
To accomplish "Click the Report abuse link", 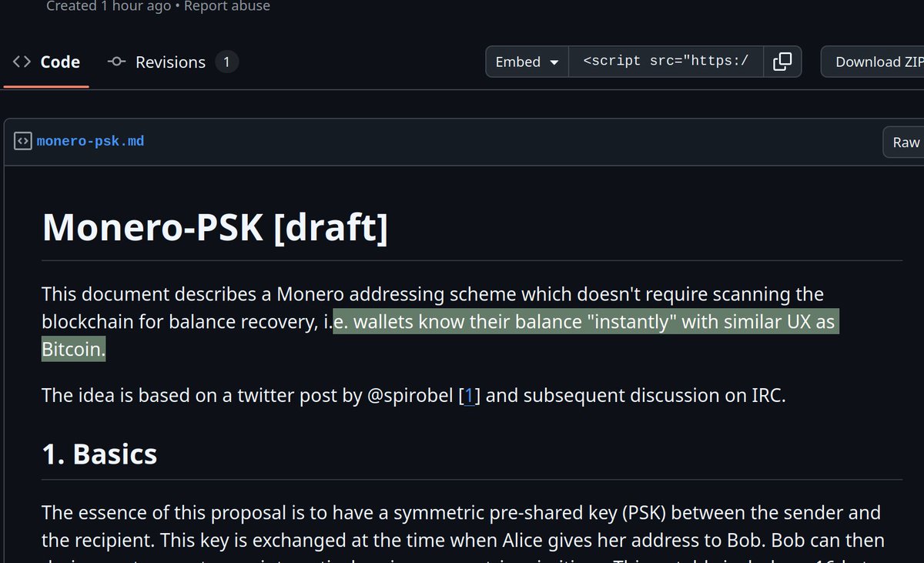I will [227, 6].
